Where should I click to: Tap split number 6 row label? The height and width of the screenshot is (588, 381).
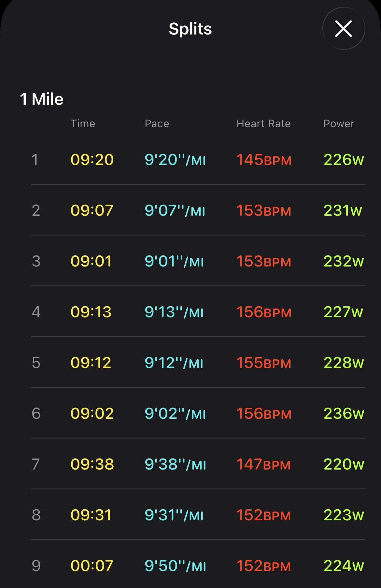[36, 413]
